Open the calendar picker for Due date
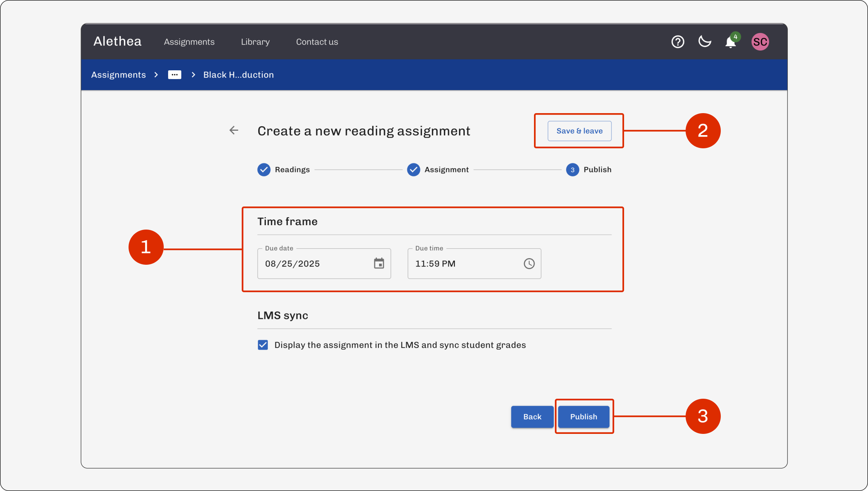This screenshot has width=868, height=491. click(x=379, y=263)
